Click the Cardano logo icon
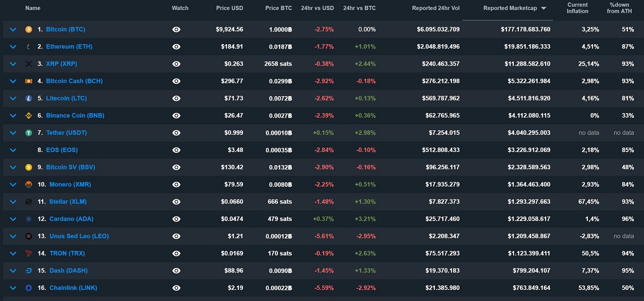Viewport: 644px width, 301px height. click(x=29, y=219)
